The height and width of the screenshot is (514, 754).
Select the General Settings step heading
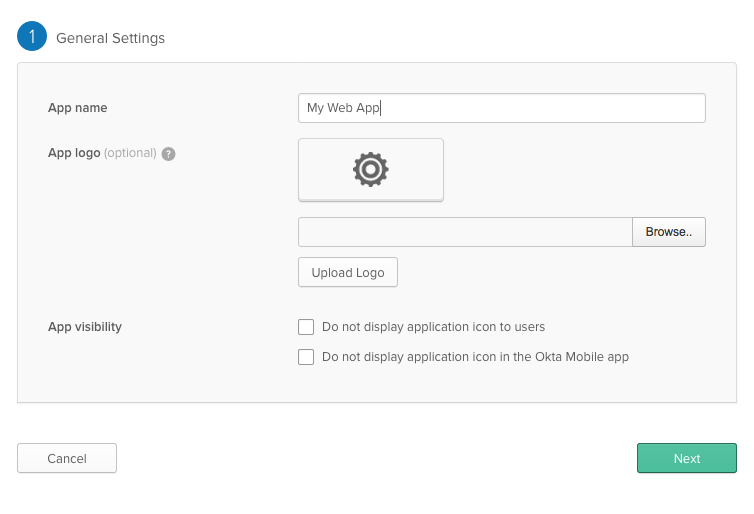pos(110,38)
